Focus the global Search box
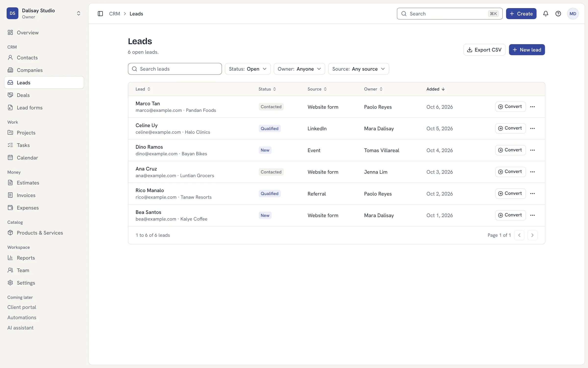Viewport: 588px width, 368px height. [x=450, y=14]
